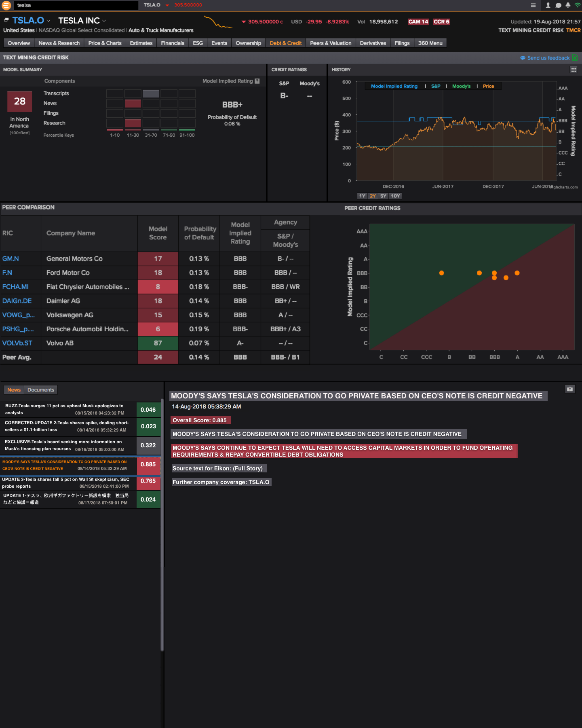Open the Price & Charts tab
This screenshot has width=582, height=728.
(x=105, y=43)
